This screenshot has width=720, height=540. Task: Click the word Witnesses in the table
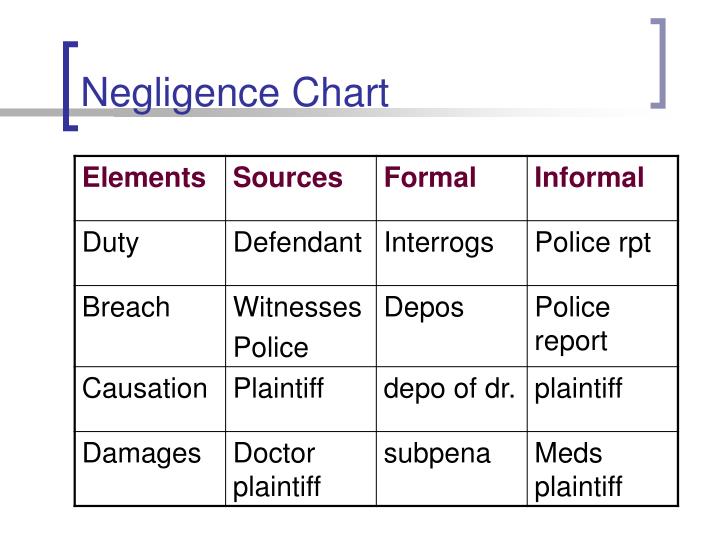coord(297,308)
